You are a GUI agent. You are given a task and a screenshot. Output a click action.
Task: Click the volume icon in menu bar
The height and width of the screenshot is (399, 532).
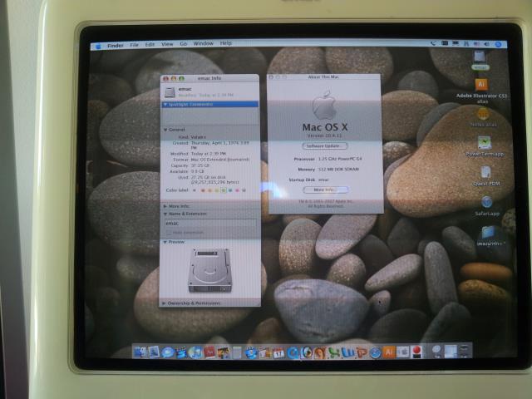pyautogui.click(x=486, y=44)
